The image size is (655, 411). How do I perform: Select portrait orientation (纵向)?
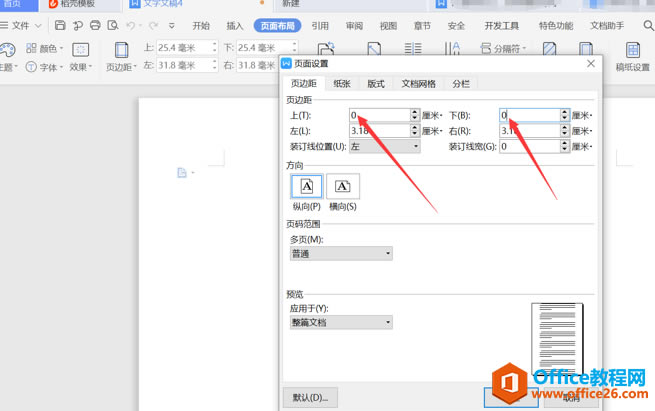pos(306,186)
